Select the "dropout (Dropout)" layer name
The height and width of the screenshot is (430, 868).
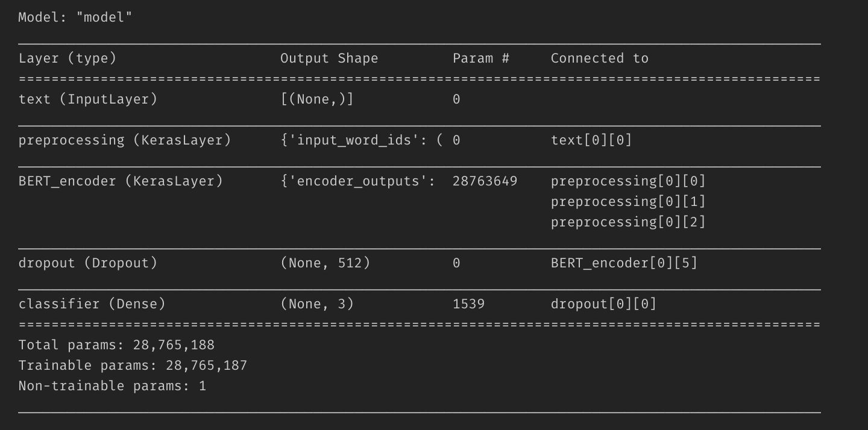click(88, 263)
